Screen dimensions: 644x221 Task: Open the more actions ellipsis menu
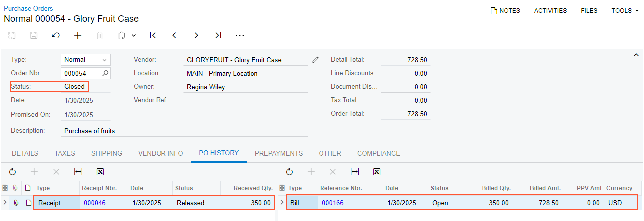coord(240,35)
